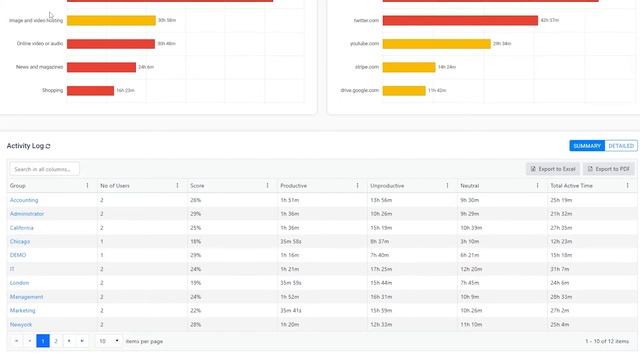
Task: Go to page 2 in pager
Action: coord(56,341)
